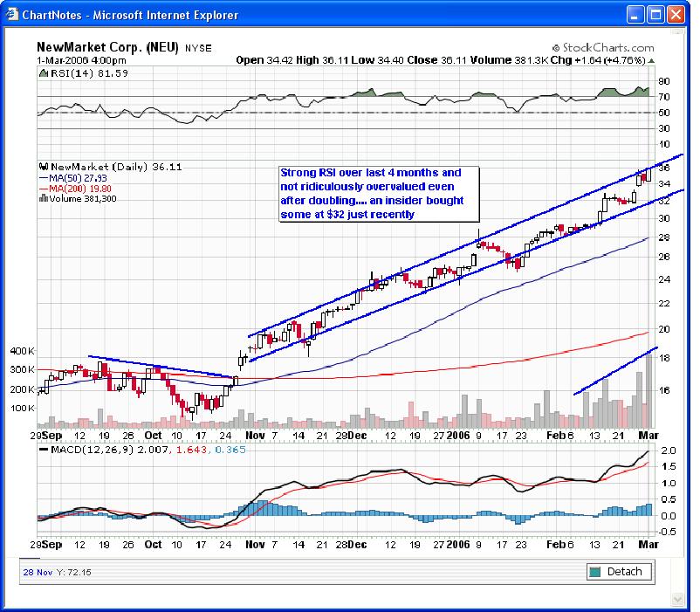This screenshot has height=612, width=700.
Task: Close the ChartNotes window
Action: coord(676,15)
